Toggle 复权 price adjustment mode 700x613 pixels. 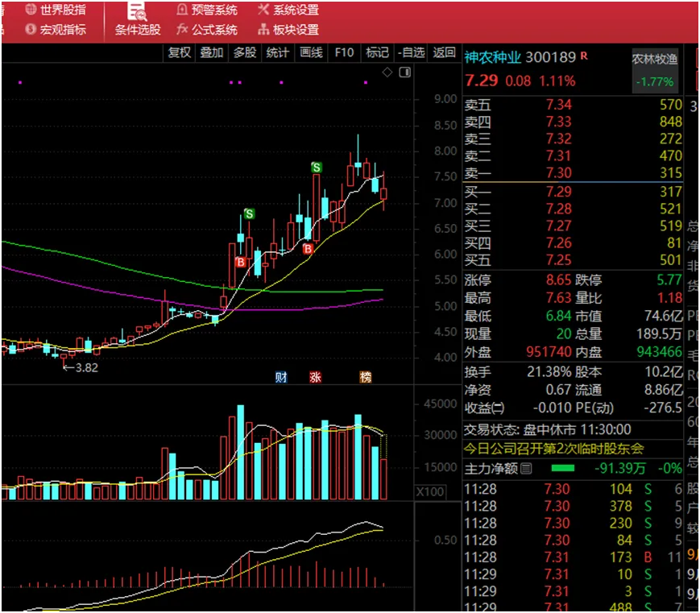tap(179, 52)
